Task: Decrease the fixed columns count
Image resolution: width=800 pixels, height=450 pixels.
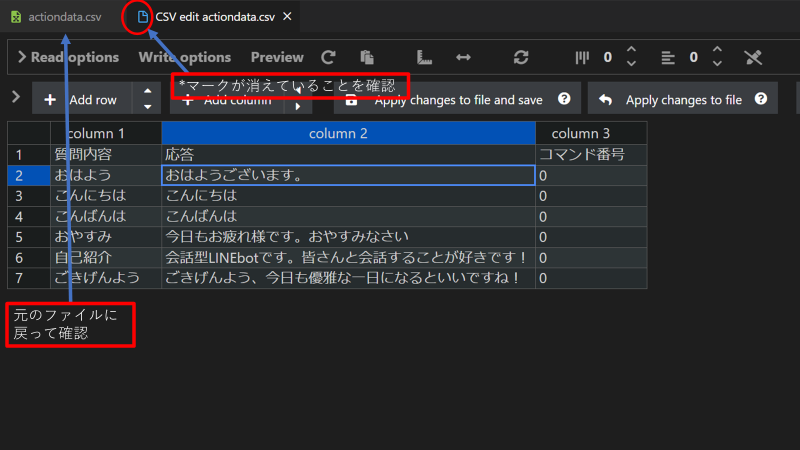Action: (631, 64)
